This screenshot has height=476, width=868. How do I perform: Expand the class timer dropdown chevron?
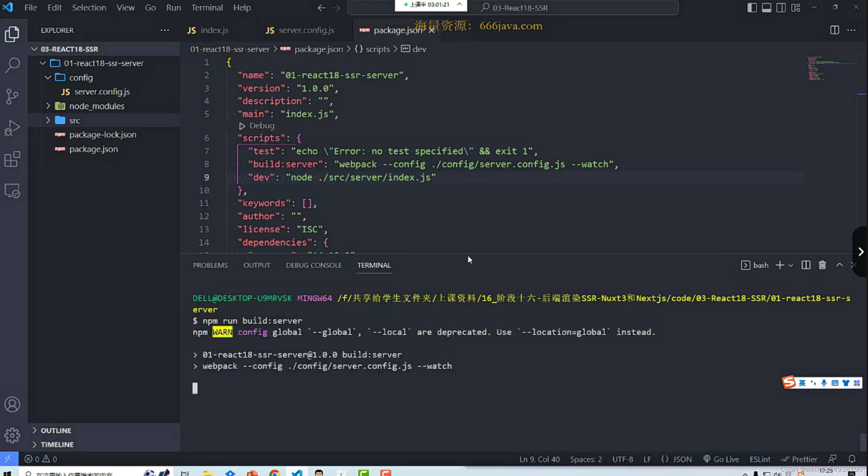pyautogui.click(x=459, y=4)
